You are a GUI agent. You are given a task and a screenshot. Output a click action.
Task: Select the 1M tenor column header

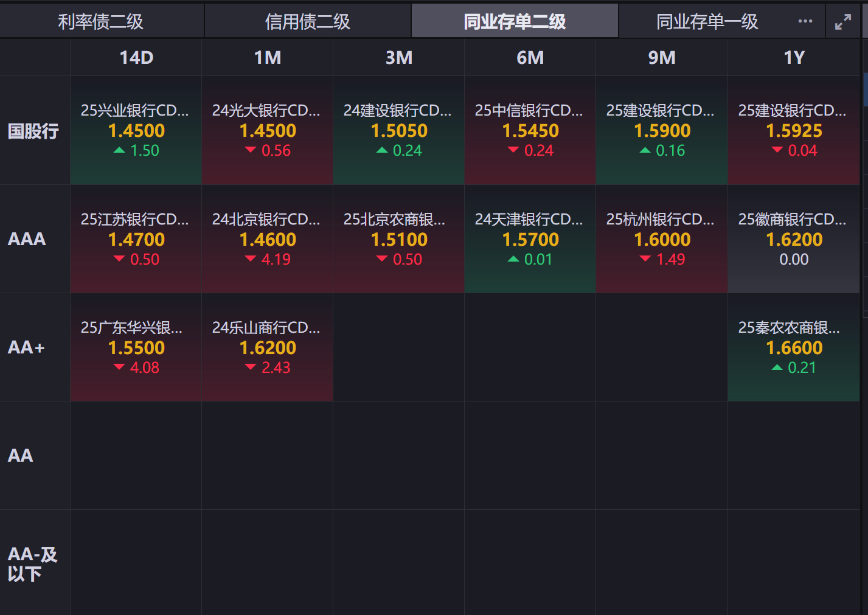tap(268, 58)
